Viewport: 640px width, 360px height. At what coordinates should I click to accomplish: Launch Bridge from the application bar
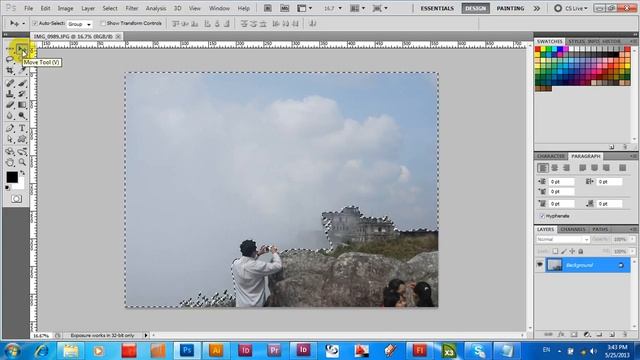pos(268,8)
